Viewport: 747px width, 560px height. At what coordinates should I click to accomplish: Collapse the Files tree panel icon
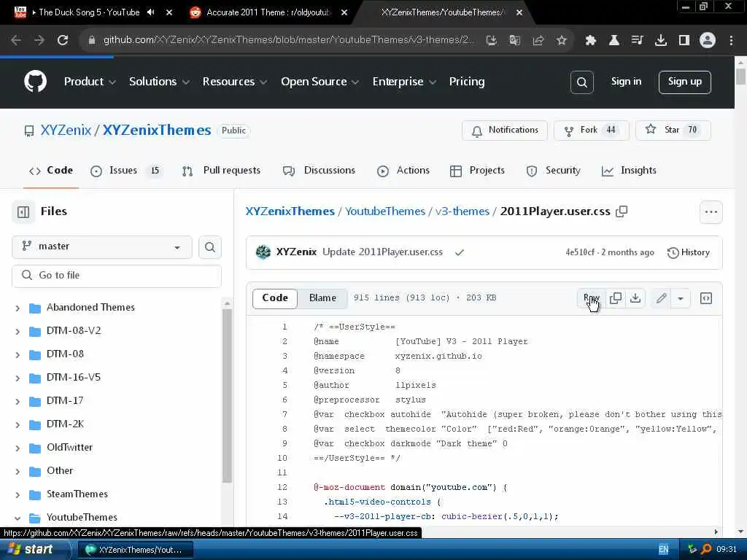(x=23, y=211)
